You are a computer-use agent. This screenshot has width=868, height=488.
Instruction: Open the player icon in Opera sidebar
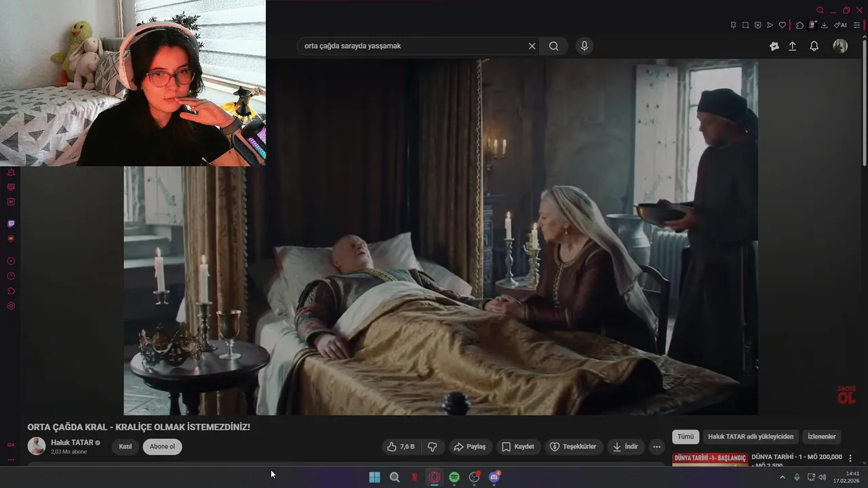point(11,261)
